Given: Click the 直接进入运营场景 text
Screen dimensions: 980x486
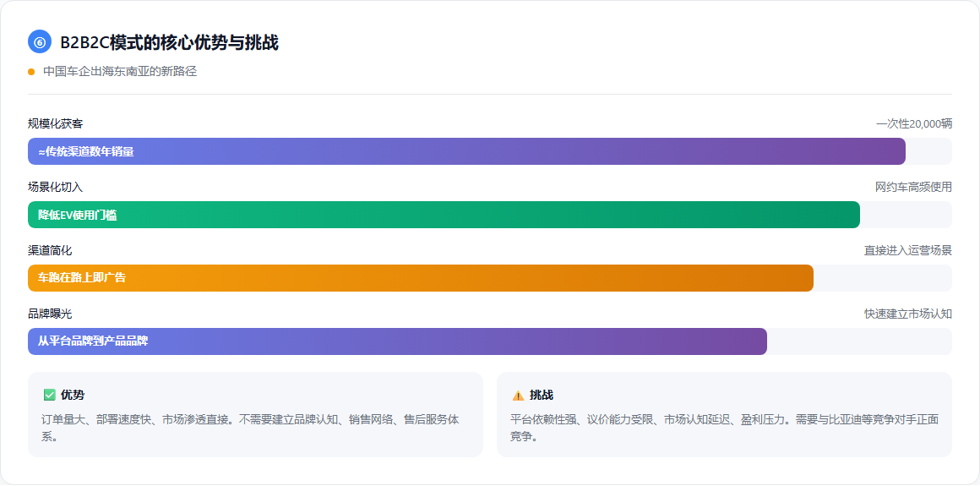Looking at the screenshot, I should [x=907, y=250].
